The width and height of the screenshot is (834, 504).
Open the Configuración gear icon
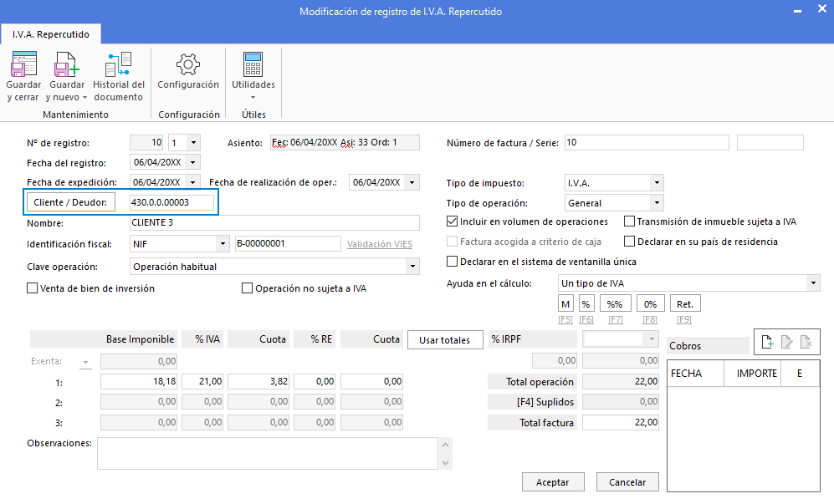point(187,64)
